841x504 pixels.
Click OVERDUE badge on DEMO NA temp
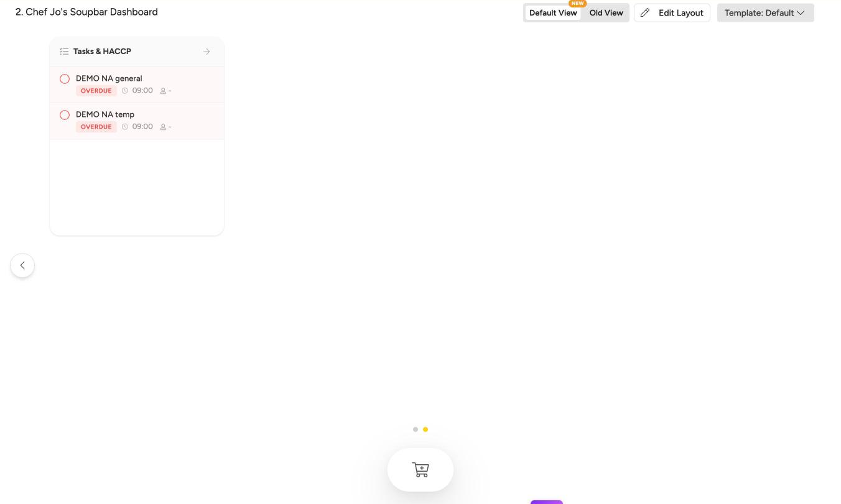click(x=96, y=127)
